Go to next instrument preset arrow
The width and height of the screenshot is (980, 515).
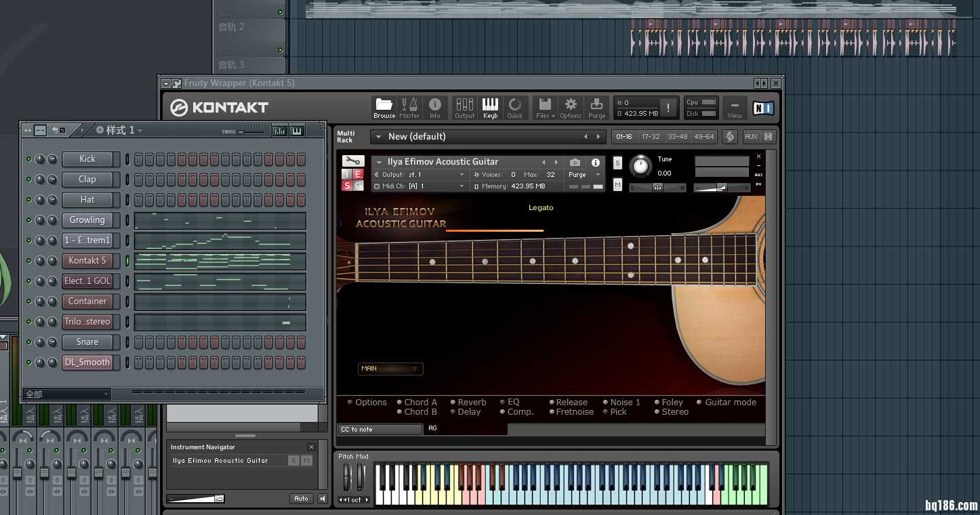pyautogui.click(x=556, y=163)
